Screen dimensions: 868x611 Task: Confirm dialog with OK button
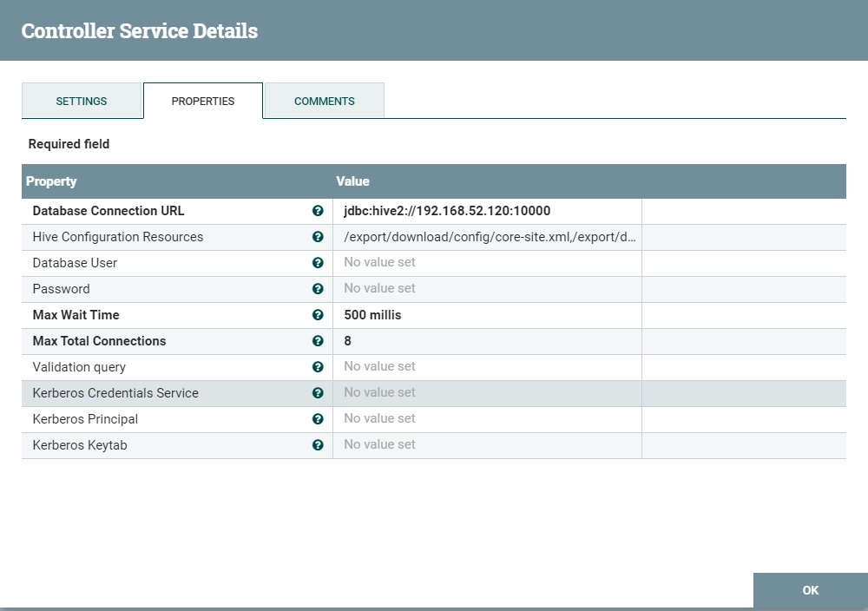coord(811,590)
